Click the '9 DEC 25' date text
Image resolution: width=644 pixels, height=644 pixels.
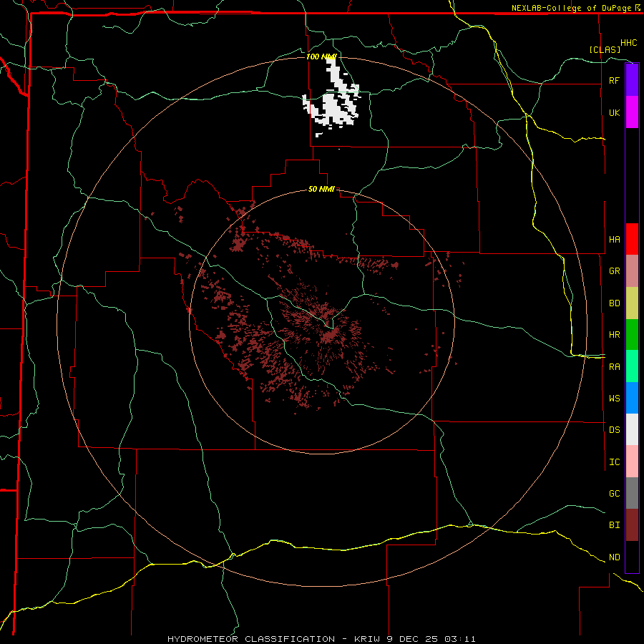click(413, 639)
